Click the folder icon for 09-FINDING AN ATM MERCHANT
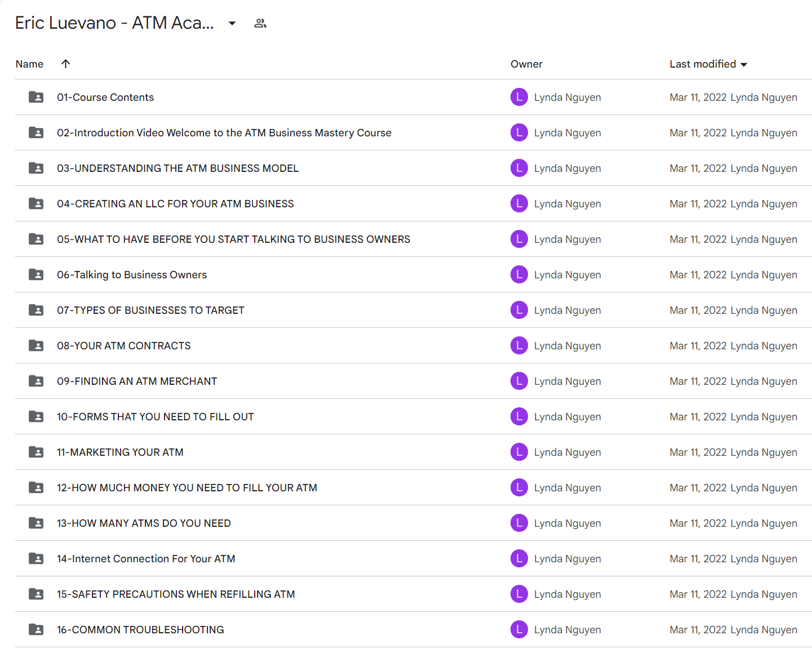Image resolution: width=812 pixels, height=653 pixels. click(x=36, y=381)
